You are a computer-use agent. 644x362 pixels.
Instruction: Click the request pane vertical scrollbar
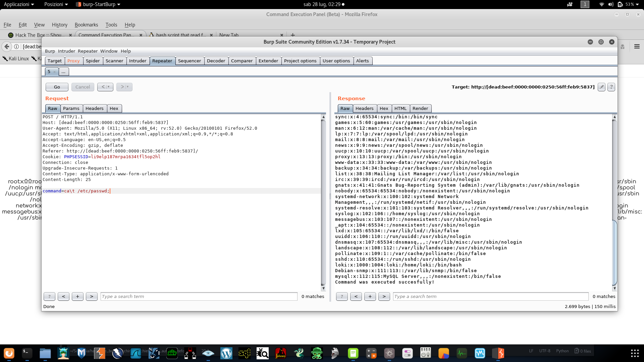(323, 202)
